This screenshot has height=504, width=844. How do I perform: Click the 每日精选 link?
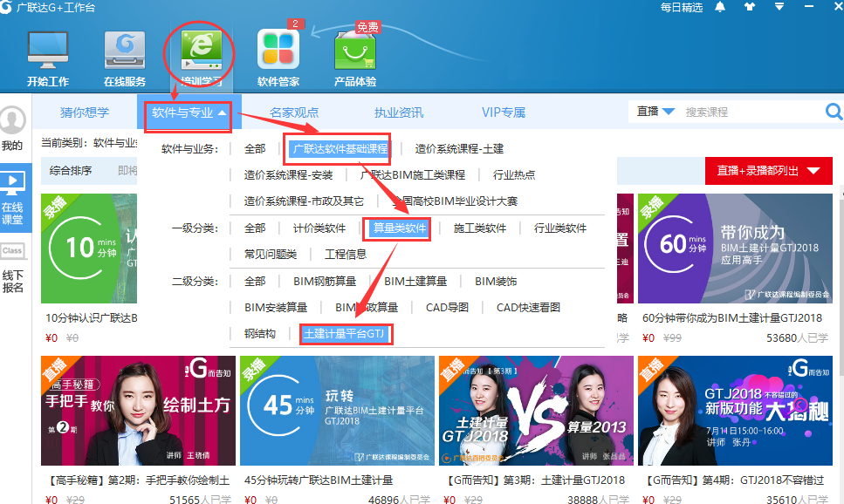pyautogui.click(x=682, y=8)
